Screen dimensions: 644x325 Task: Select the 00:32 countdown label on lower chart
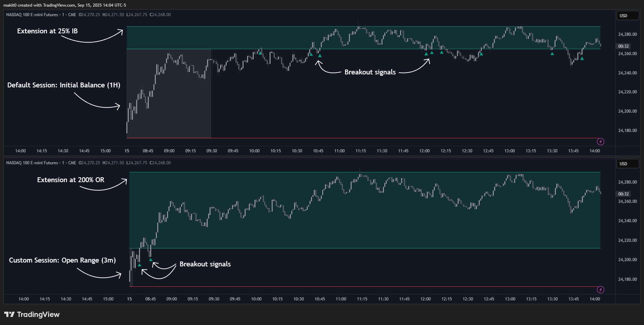[623, 194]
